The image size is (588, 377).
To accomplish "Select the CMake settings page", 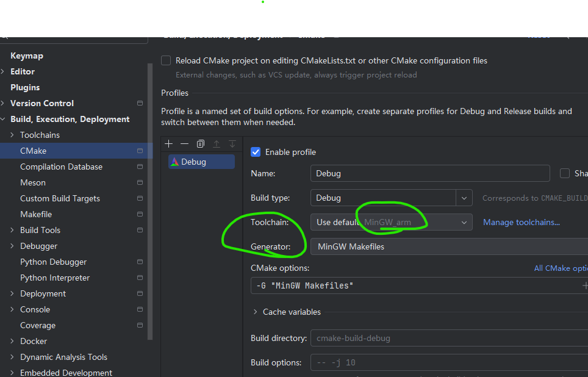I will (x=34, y=151).
